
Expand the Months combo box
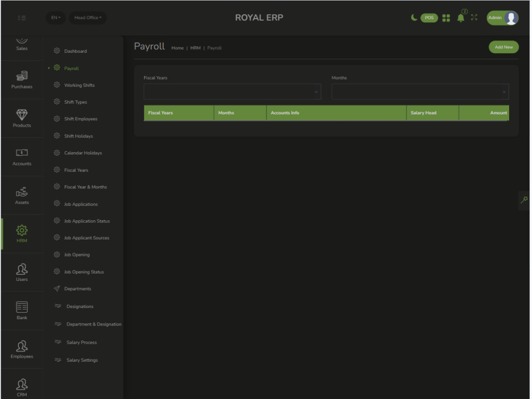pos(421,92)
